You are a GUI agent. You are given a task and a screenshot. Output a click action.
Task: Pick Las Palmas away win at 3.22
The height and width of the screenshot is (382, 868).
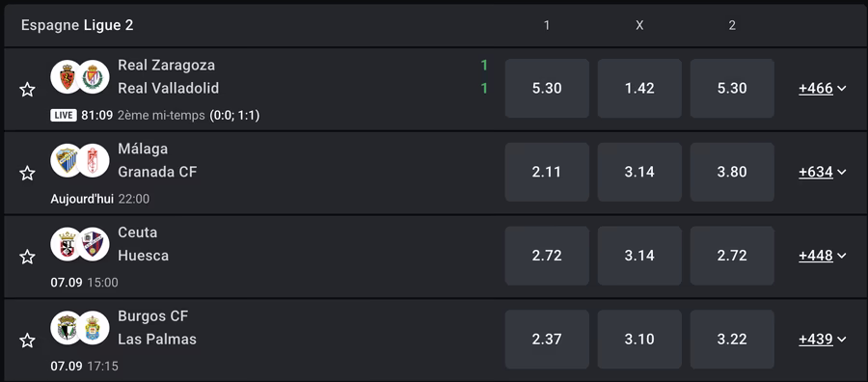pos(732,340)
